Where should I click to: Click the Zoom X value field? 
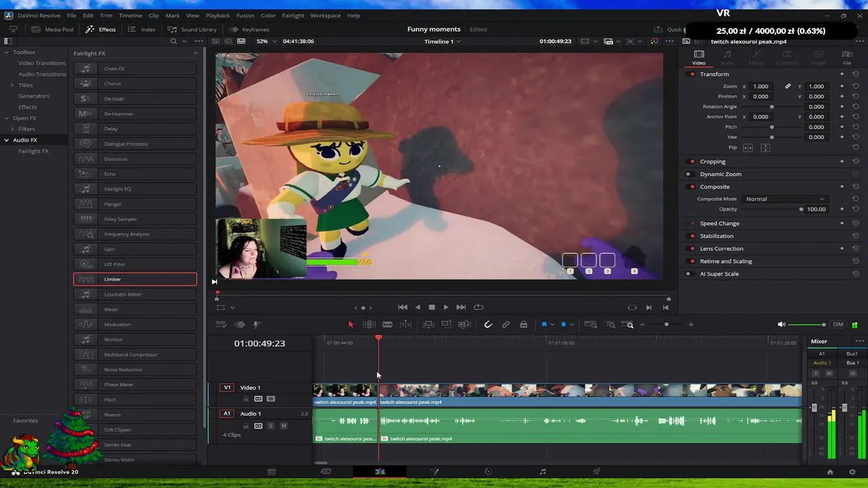tap(761, 87)
